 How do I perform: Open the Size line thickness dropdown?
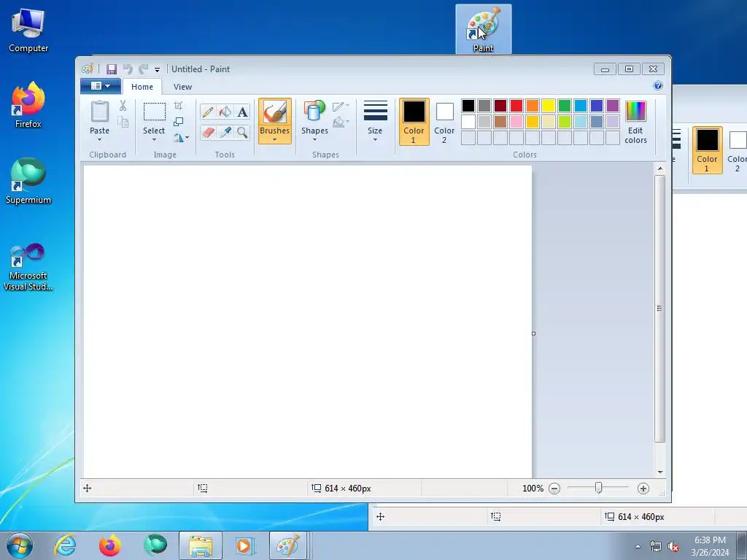[375, 121]
